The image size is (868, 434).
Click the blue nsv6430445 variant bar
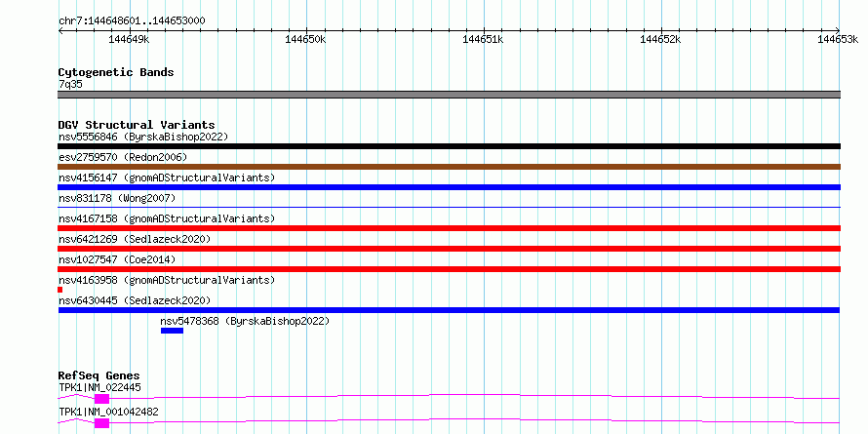point(449,310)
